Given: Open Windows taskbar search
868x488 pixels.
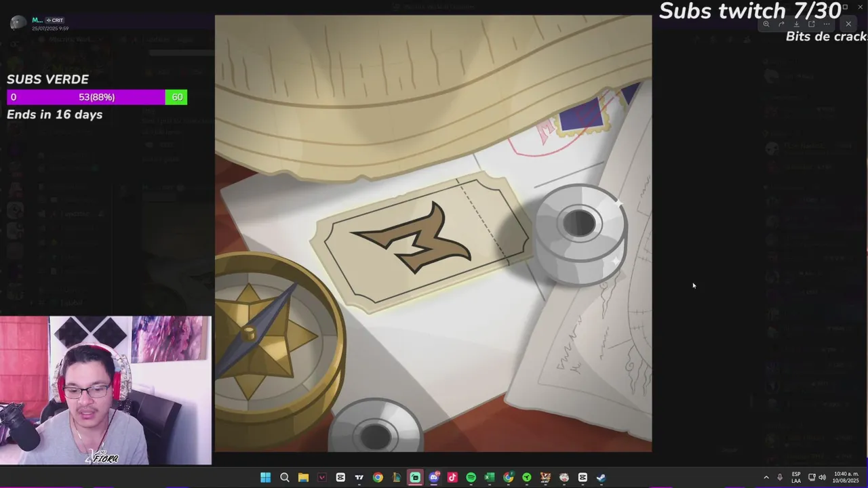Looking at the screenshot, I should 285,478.
